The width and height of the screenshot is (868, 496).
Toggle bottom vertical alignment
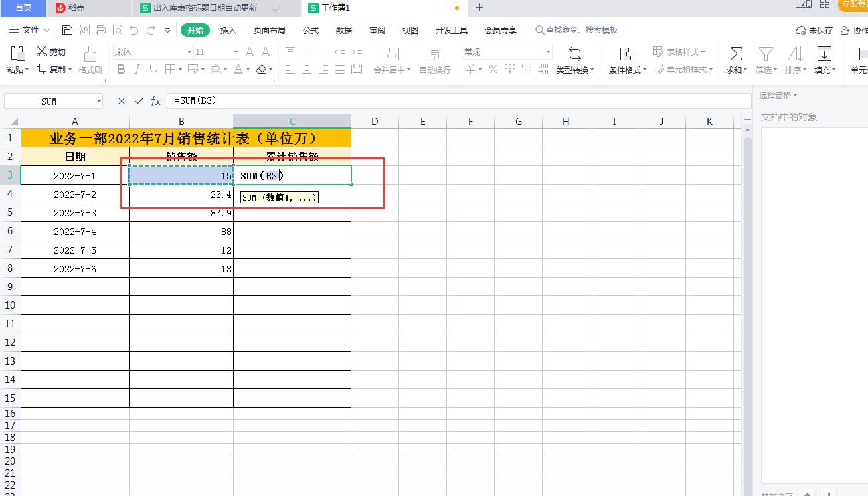pos(323,52)
